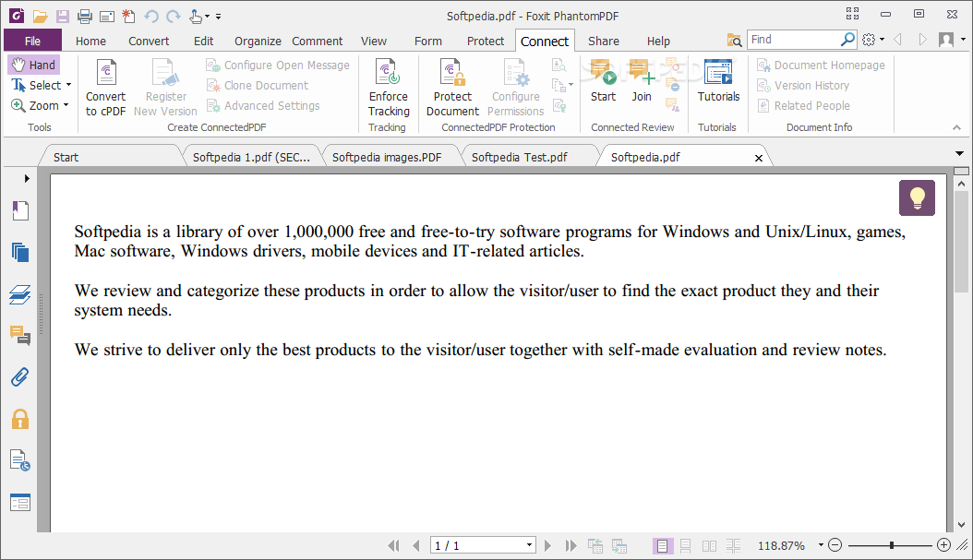
Task: Switch to the Share ribbon tab
Action: (603, 41)
